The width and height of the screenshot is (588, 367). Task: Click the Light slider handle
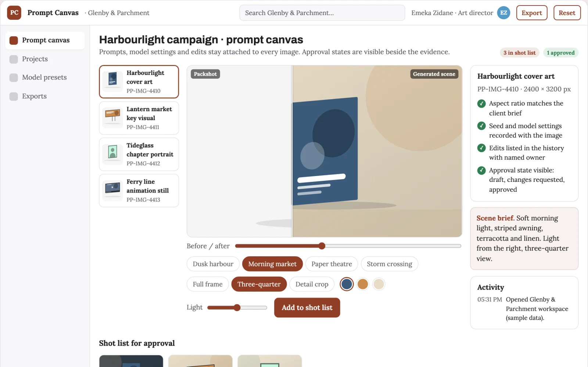pyautogui.click(x=237, y=307)
